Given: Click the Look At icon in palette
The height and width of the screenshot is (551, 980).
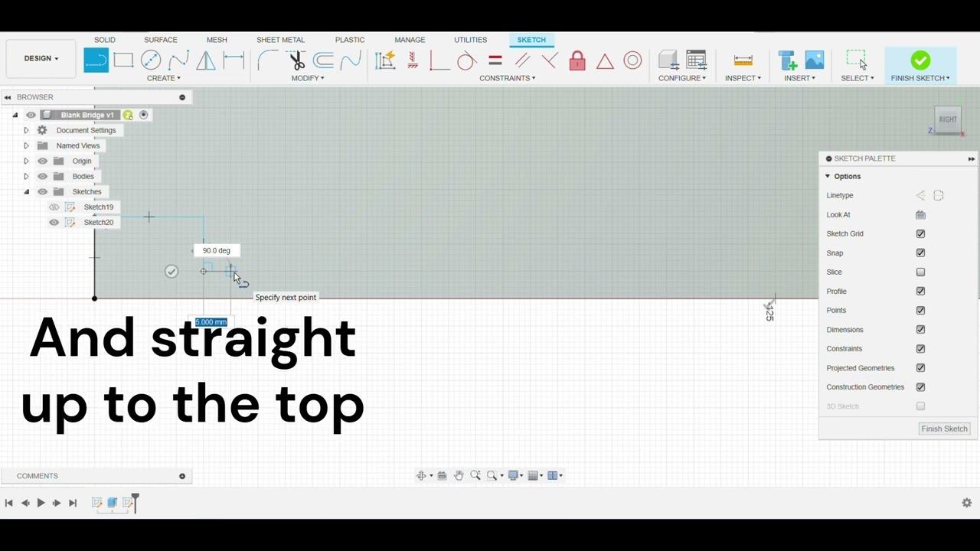Looking at the screenshot, I should pyautogui.click(x=920, y=215).
